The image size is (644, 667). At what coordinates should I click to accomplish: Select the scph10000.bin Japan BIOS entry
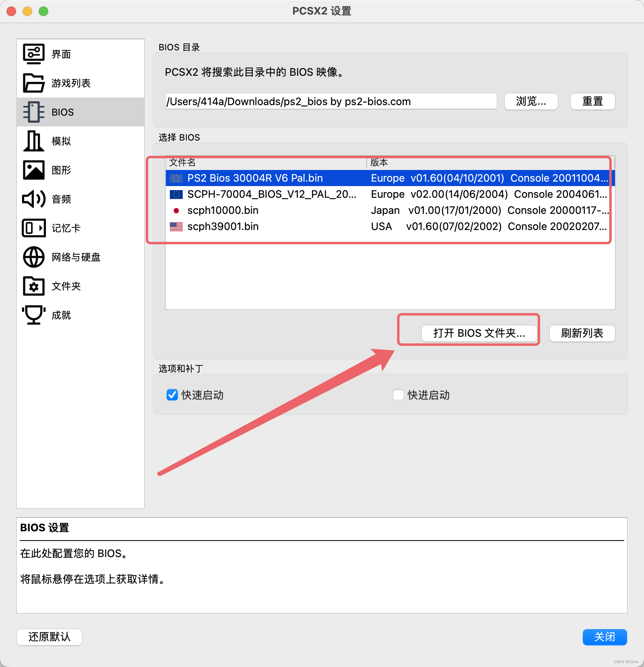click(223, 210)
